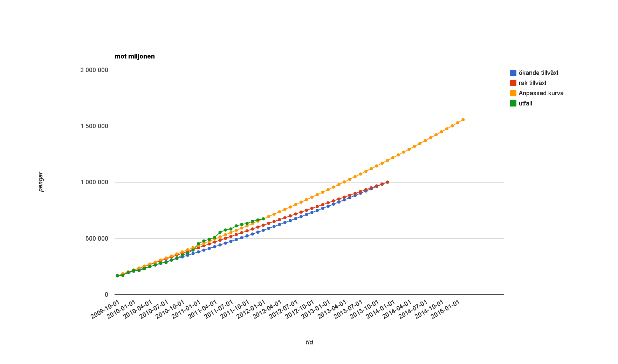Click the '2 000 000' y-axis label
Viewport: 618px width, 364px height.
tap(94, 70)
